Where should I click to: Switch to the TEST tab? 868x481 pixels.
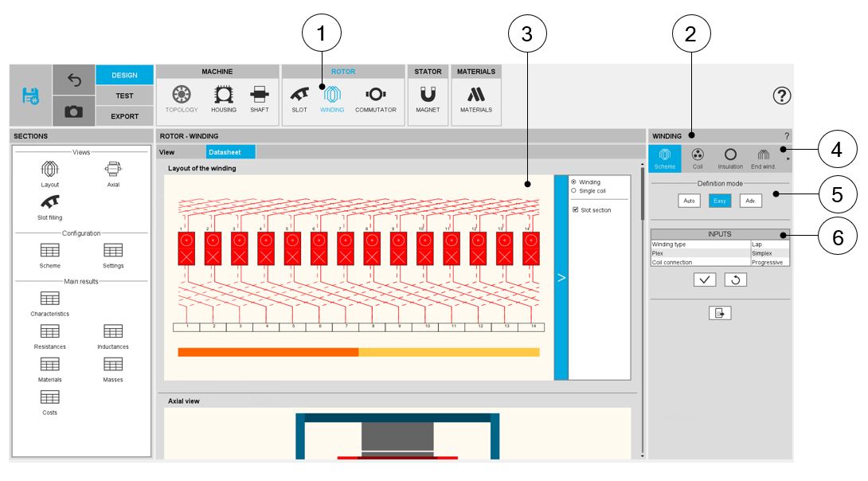click(x=124, y=96)
